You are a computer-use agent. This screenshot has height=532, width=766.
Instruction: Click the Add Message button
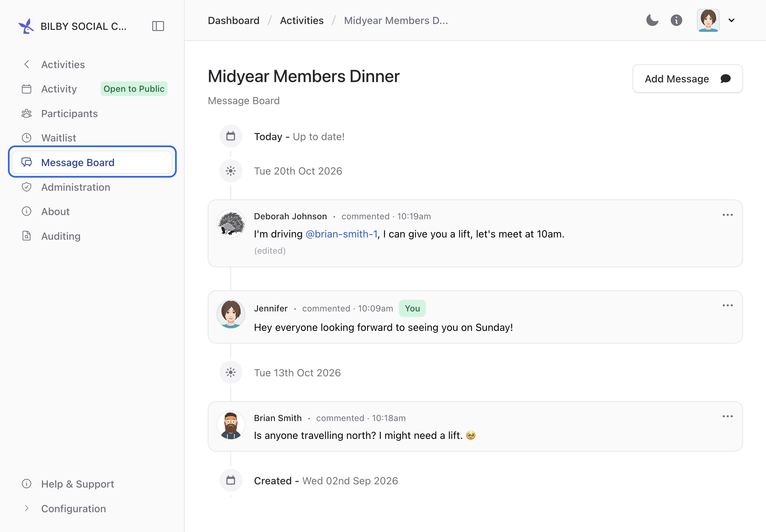[687, 79]
